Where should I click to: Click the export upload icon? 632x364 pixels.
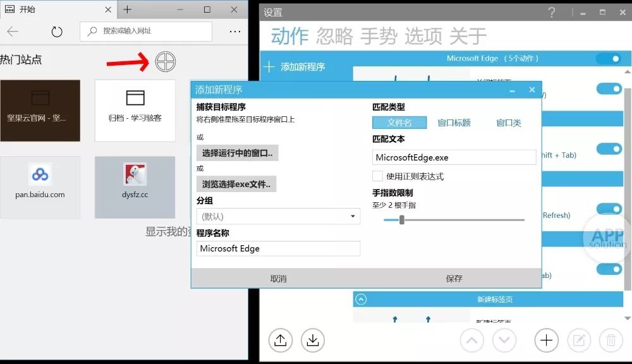pyautogui.click(x=281, y=340)
